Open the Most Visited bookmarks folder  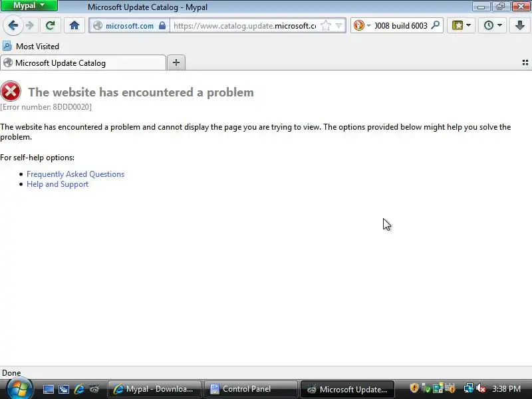coord(31,46)
